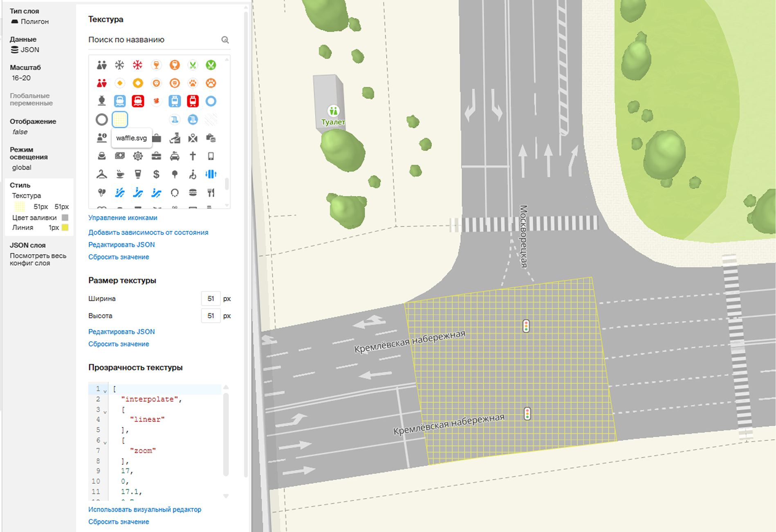Select the wheelchair accessibility icon
776x532 pixels.
click(x=193, y=174)
